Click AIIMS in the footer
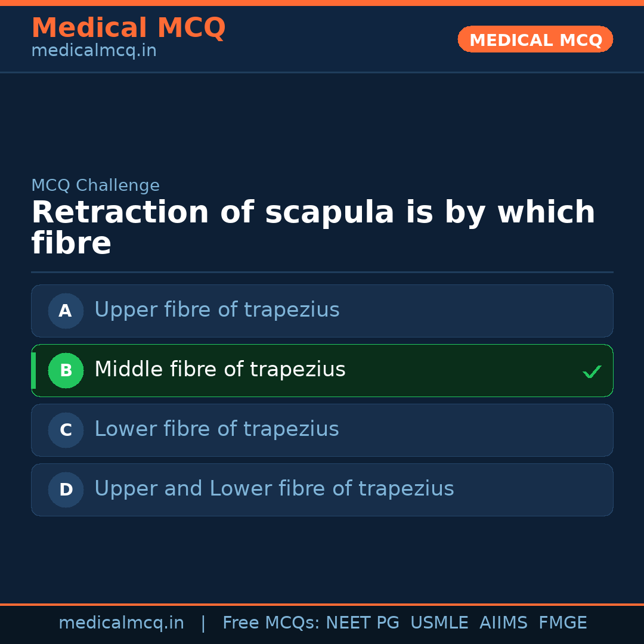The height and width of the screenshot is (644, 644). (x=503, y=623)
